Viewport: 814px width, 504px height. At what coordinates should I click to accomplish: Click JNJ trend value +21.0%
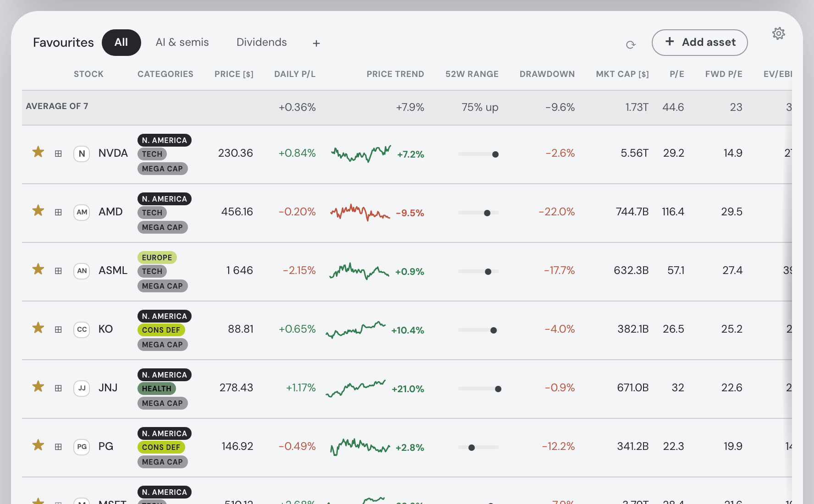408,389
